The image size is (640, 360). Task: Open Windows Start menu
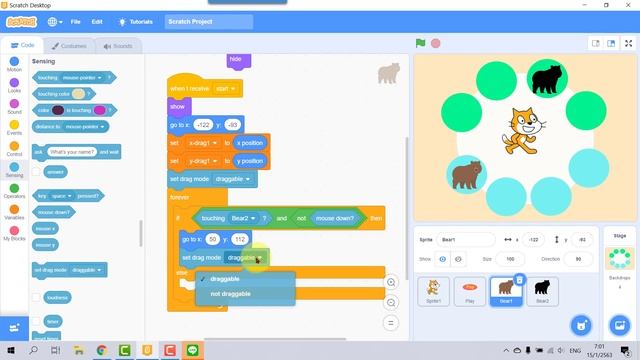(11, 350)
